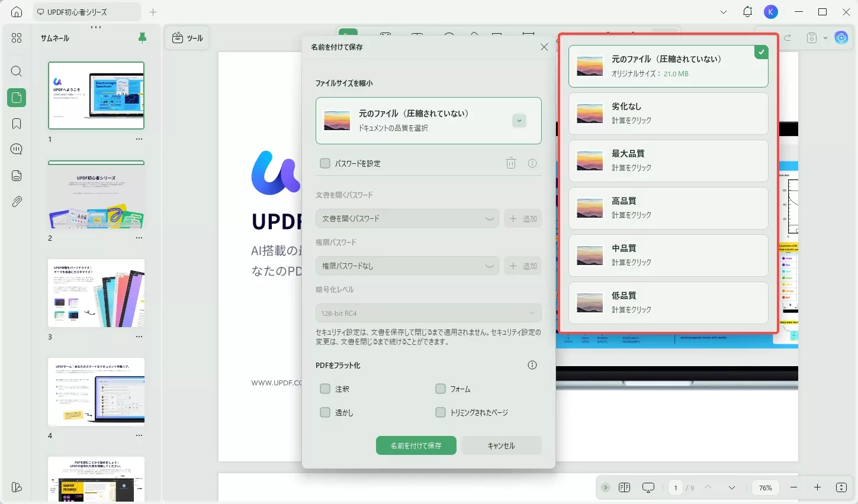Enable the パスワードを設定 checkbox
This screenshot has width=858, height=504.
pyautogui.click(x=325, y=163)
